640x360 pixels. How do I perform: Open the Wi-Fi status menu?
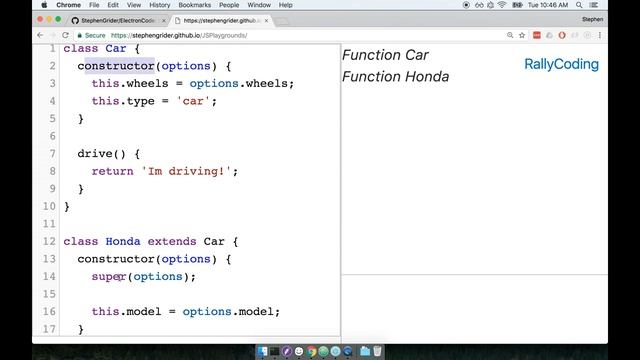pos(502,5)
